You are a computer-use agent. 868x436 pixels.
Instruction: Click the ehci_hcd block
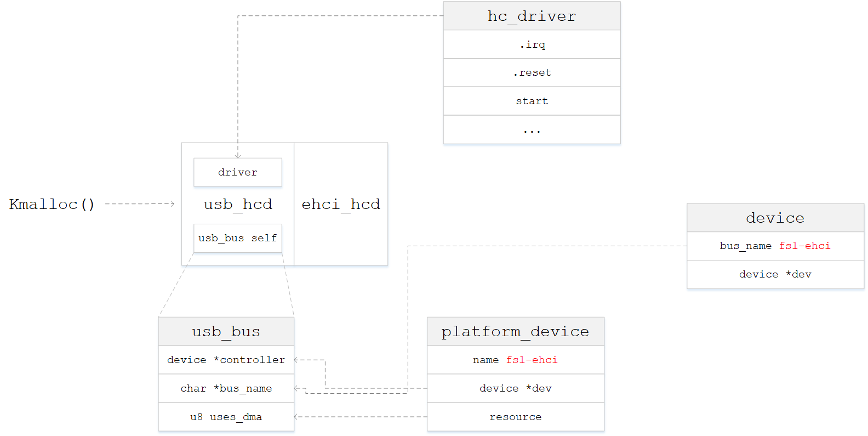(x=341, y=204)
